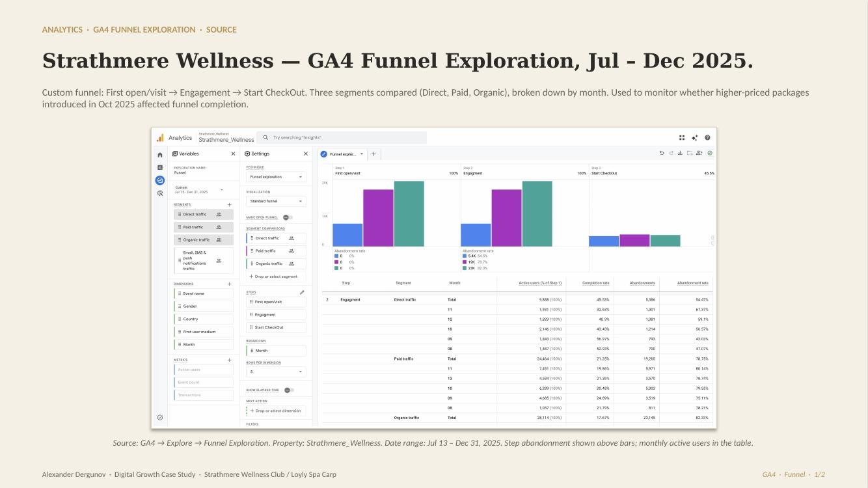This screenshot has height=488, width=868.
Task: Click Drop or select segment
Action: (x=276, y=277)
